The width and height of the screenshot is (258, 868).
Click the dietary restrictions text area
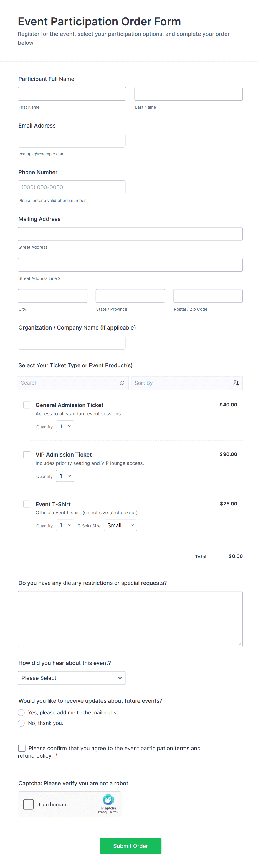coord(130,619)
